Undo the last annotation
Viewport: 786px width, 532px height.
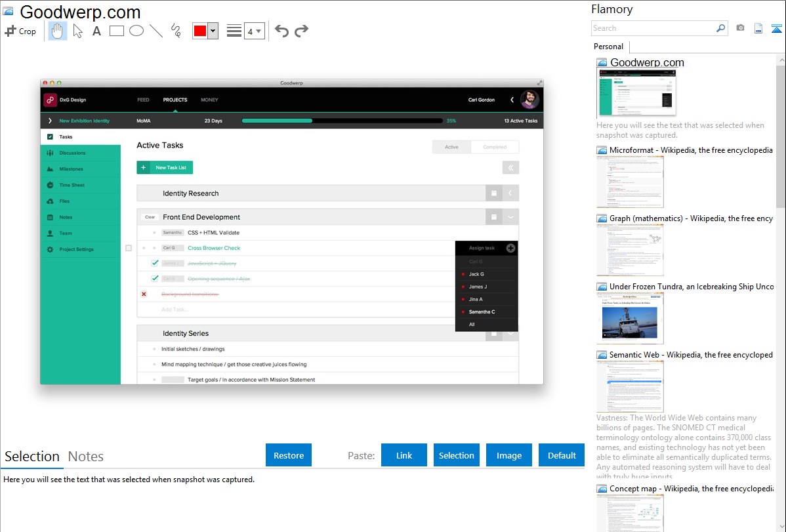click(281, 31)
